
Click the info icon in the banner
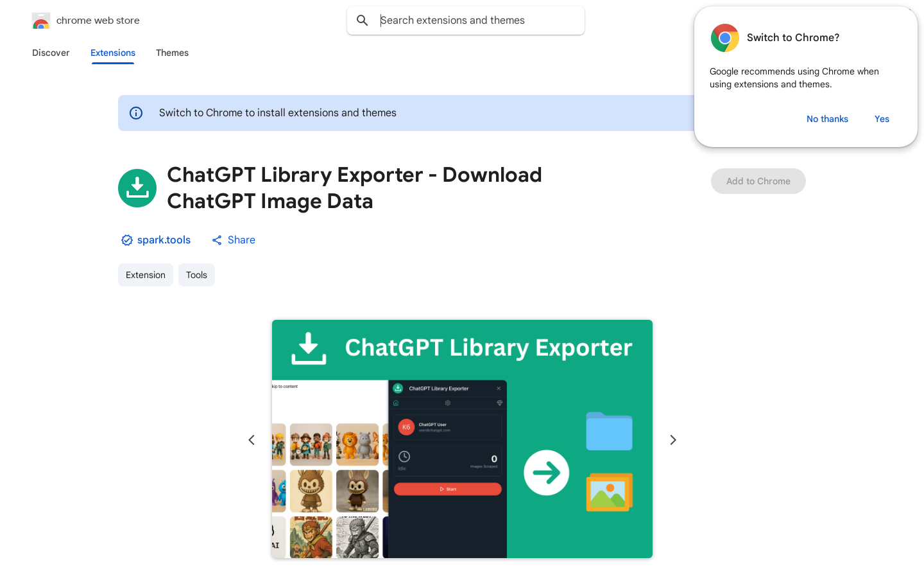coord(136,113)
